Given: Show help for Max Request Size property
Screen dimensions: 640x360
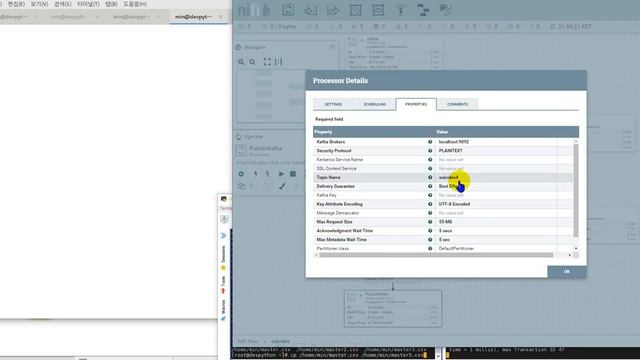Looking at the screenshot, I should click(430, 222).
